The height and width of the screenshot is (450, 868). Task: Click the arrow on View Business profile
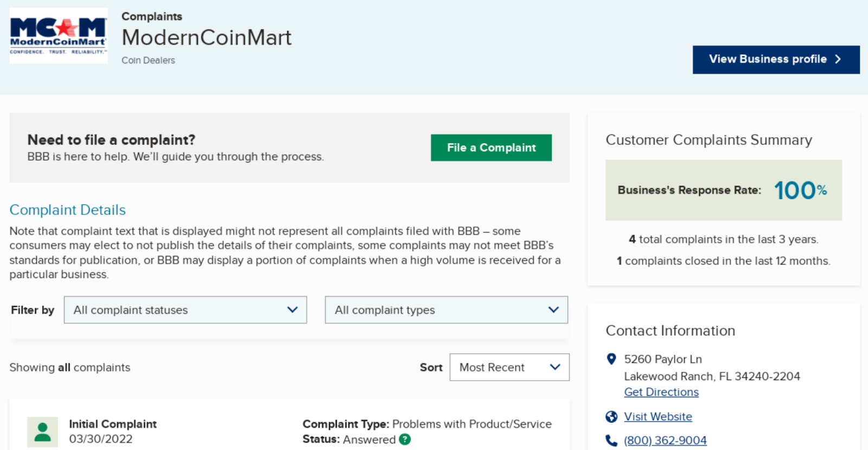838,59
